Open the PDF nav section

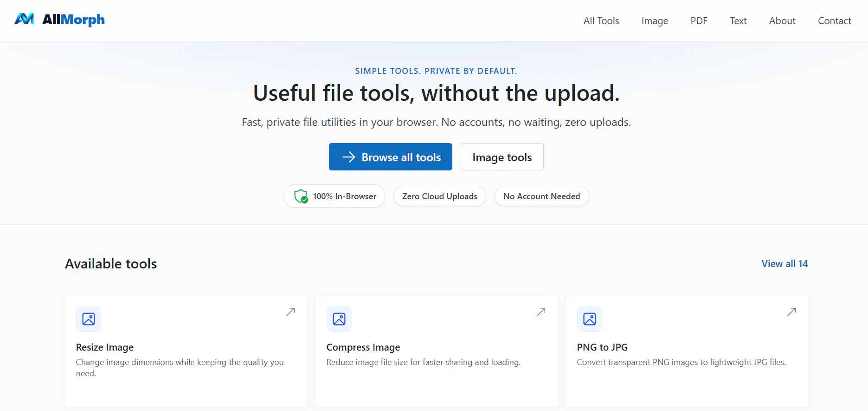pyautogui.click(x=699, y=21)
